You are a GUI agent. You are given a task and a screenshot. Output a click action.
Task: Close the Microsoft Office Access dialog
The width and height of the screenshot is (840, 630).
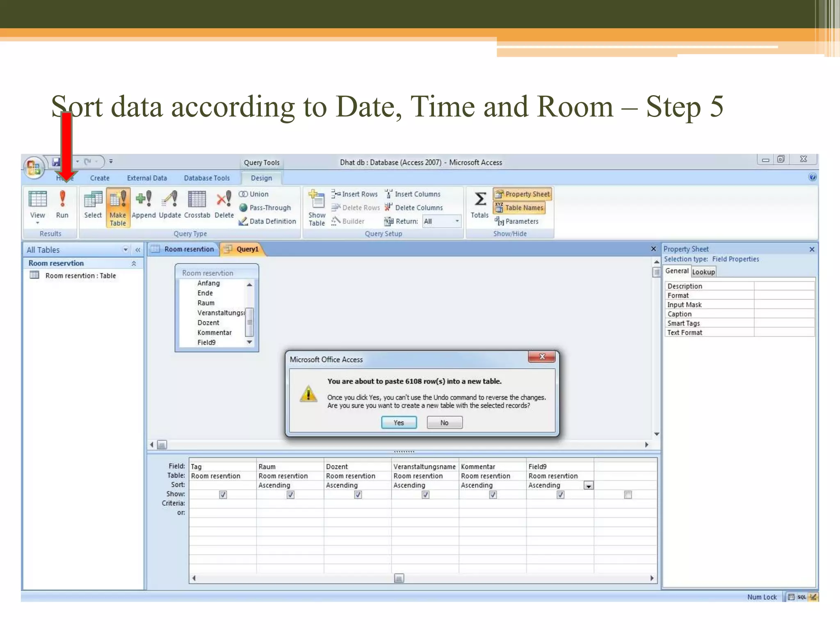pos(542,356)
